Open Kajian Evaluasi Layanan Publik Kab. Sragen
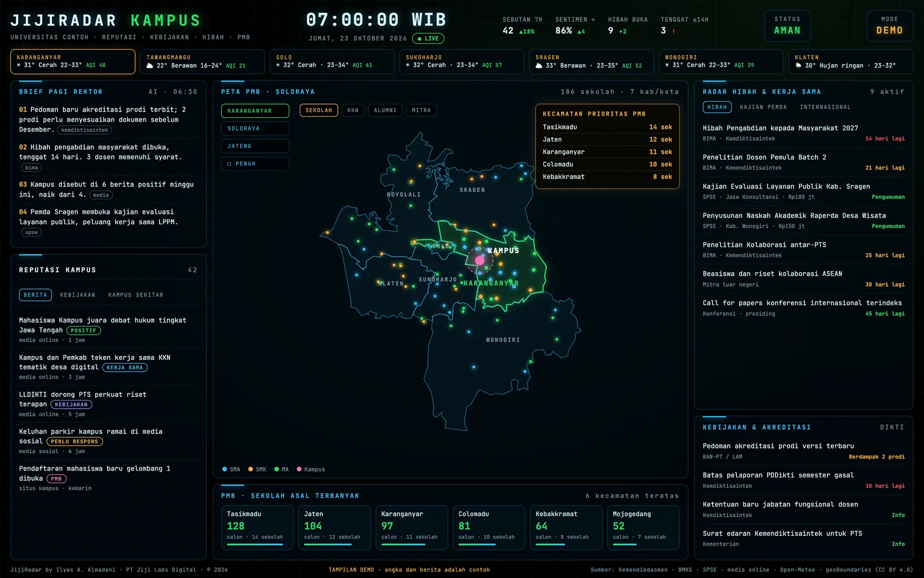This screenshot has width=924, height=578. pyautogui.click(x=803, y=192)
